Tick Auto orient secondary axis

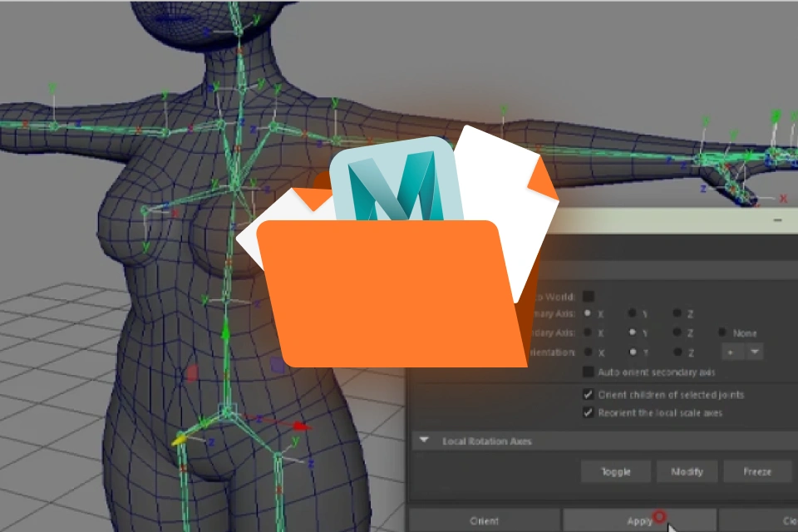[589, 372]
